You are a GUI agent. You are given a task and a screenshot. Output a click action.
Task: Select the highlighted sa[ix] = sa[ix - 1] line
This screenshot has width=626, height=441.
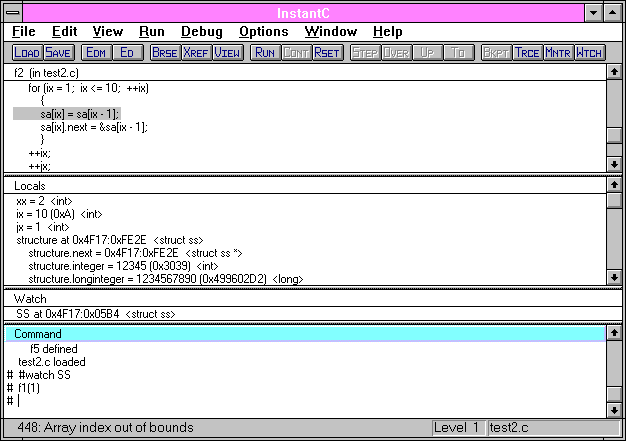pyautogui.click(x=80, y=114)
